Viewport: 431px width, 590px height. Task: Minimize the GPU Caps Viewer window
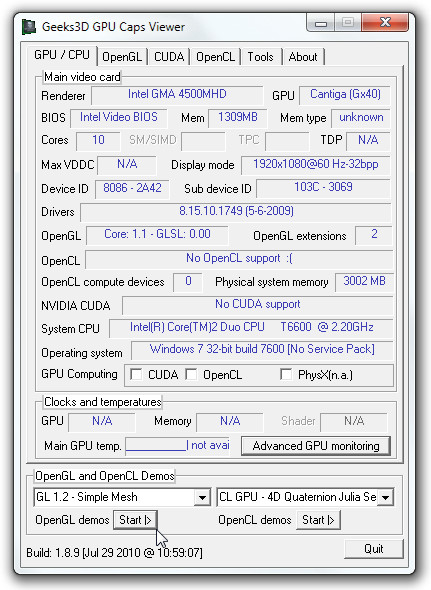coord(321,23)
